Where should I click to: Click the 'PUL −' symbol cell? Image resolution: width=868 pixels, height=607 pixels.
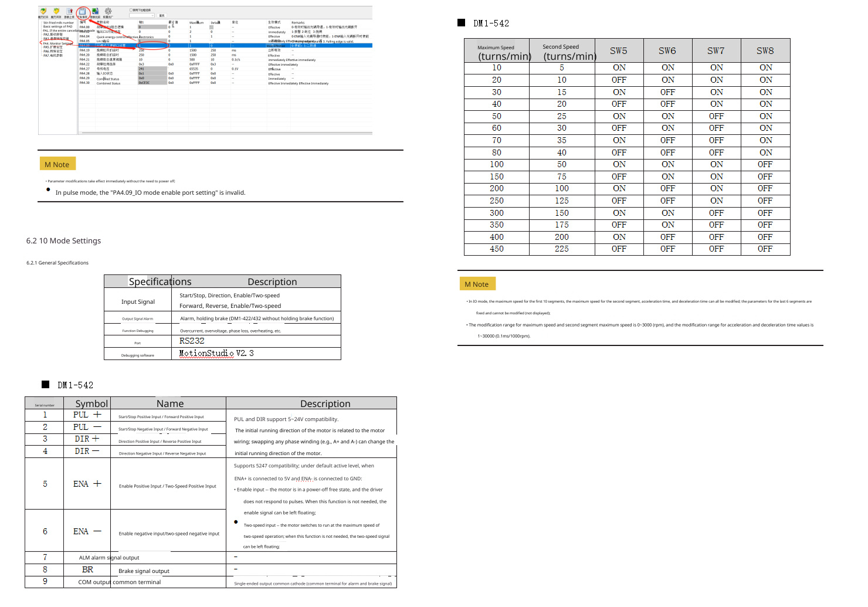[87, 427]
